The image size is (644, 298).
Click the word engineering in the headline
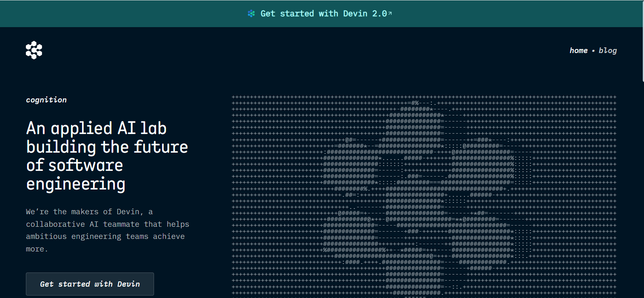click(x=76, y=184)
